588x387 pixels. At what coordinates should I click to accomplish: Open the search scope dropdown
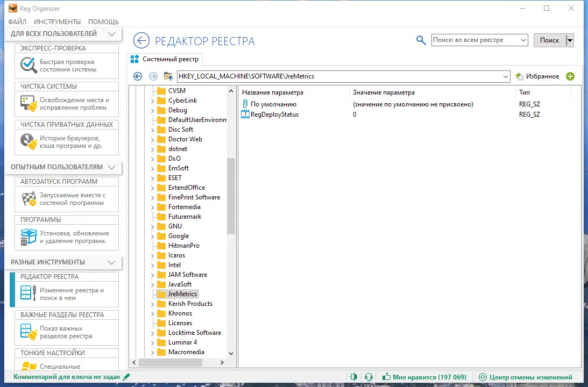(x=523, y=40)
